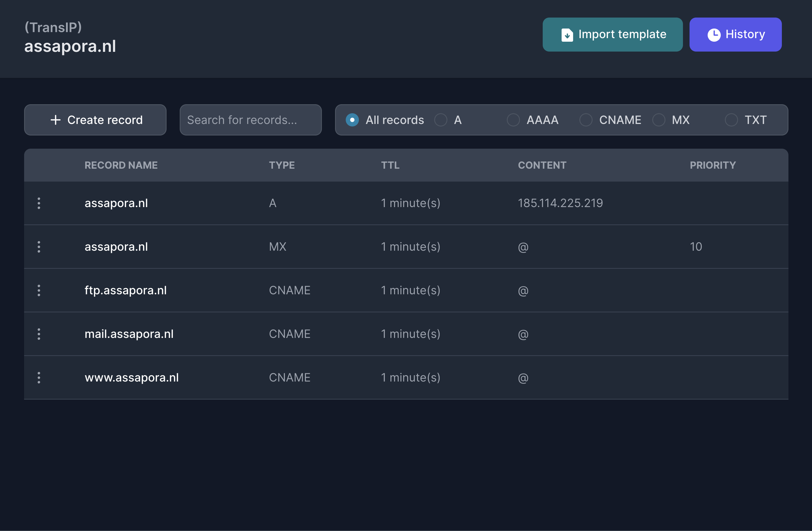This screenshot has width=812, height=531.
Task: Click the plus icon in Create record
Action: tap(55, 120)
